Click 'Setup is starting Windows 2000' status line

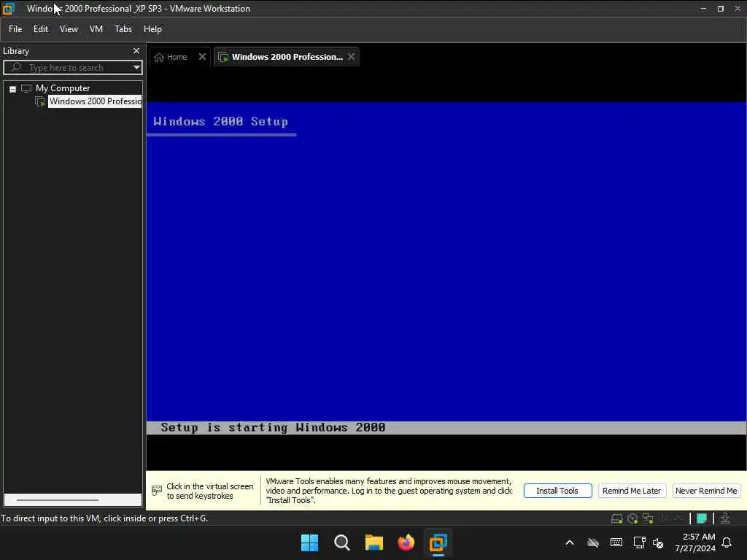tap(273, 427)
